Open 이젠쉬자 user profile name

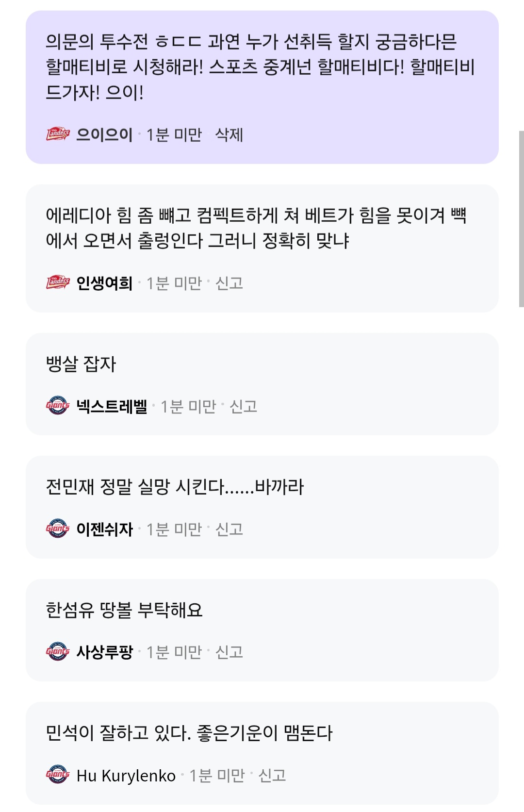104,529
